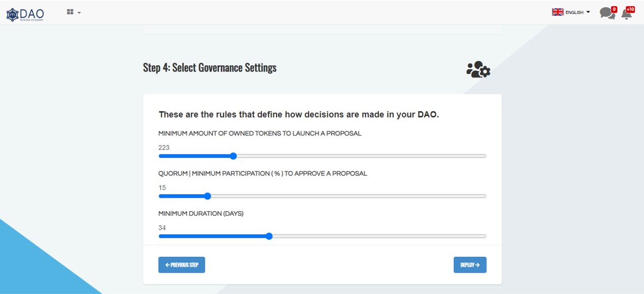This screenshot has height=294, width=644.
Task: Click the DAO logo in the header
Action: point(25,14)
